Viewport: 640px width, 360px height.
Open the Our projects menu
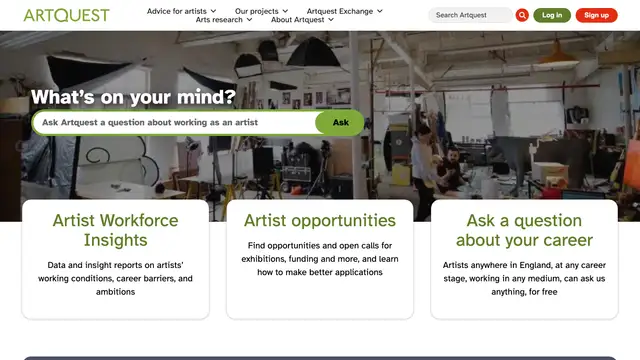(x=256, y=11)
